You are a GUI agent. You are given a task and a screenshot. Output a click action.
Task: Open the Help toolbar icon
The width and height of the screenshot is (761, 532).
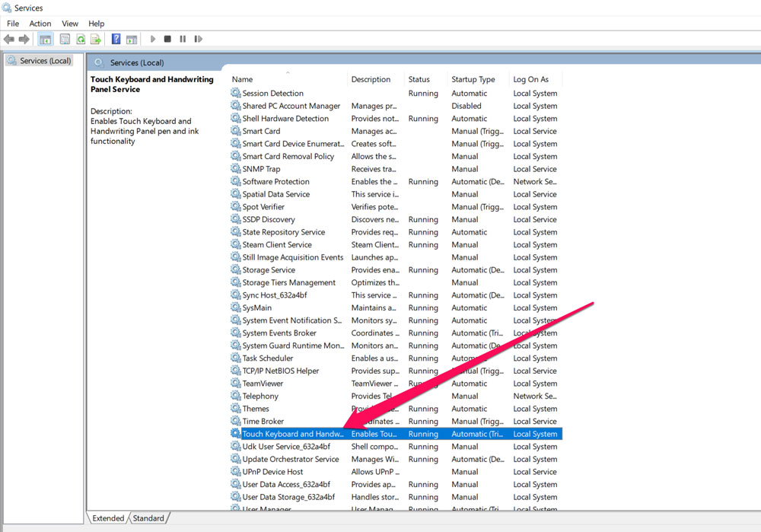pos(116,39)
